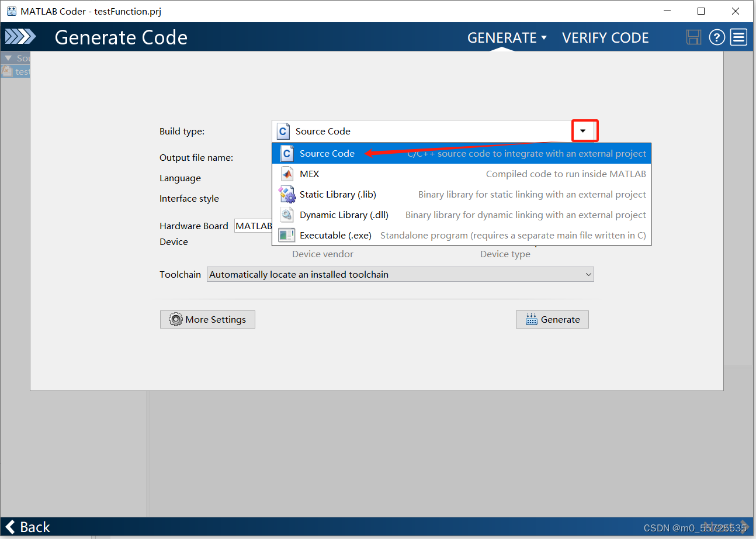
Task: Click the double-chevron workflow icon top left
Action: tap(21, 36)
